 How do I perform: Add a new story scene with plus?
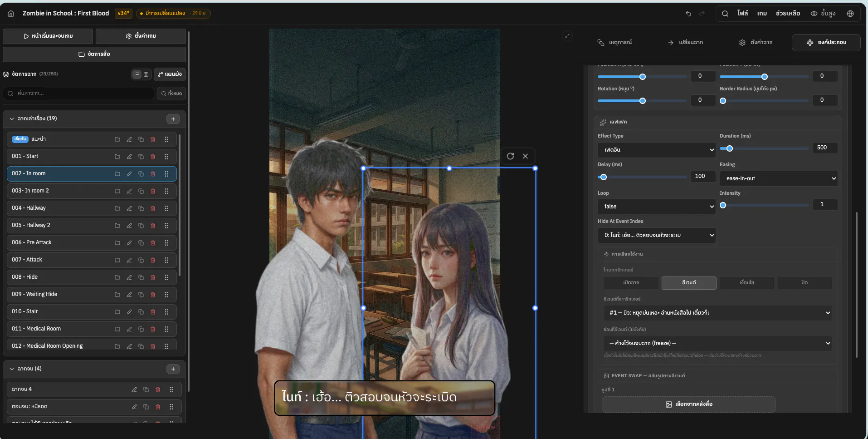click(x=173, y=119)
